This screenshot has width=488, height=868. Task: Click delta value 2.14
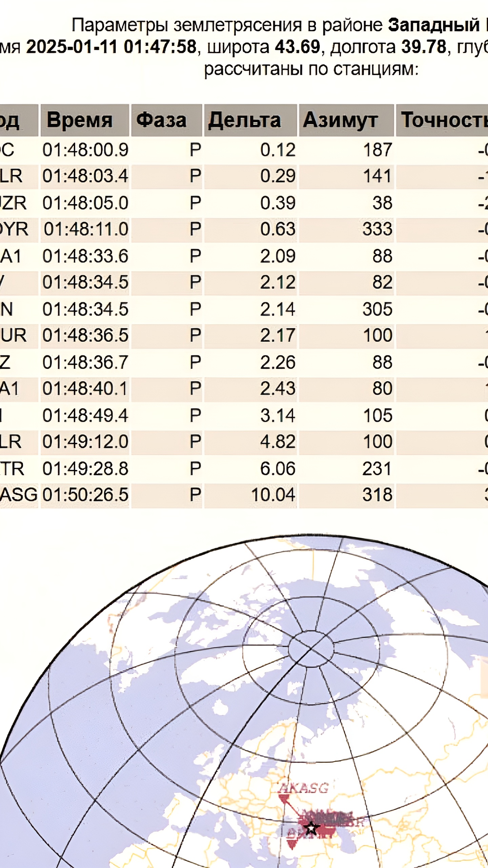click(x=278, y=309)
